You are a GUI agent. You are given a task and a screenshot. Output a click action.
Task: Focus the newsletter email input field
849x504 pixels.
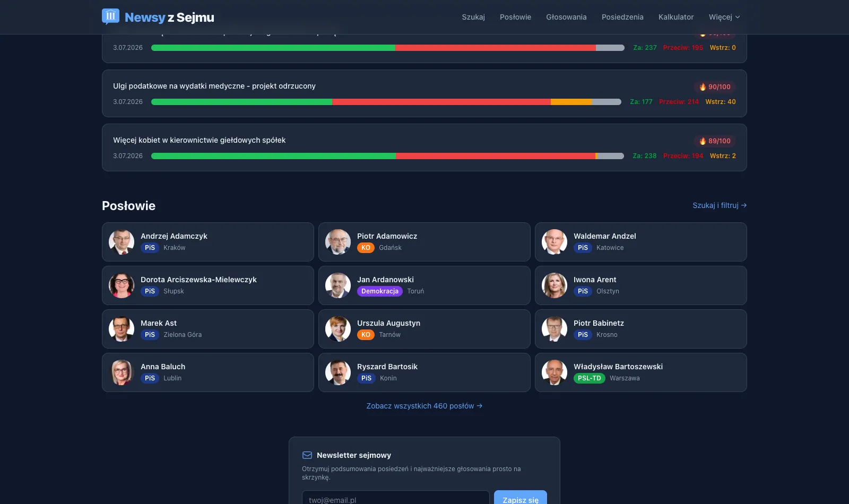396,499
